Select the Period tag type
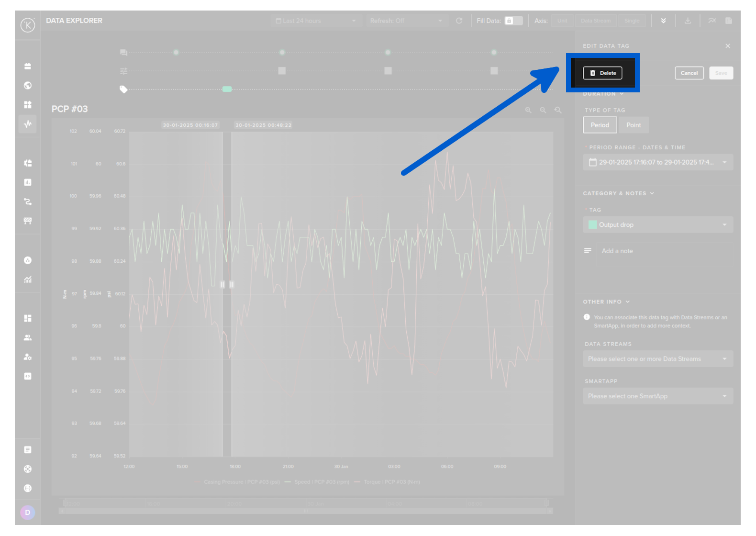Viewport: 756px width, 536px height. pyautogui.click(x=600, y=125)
